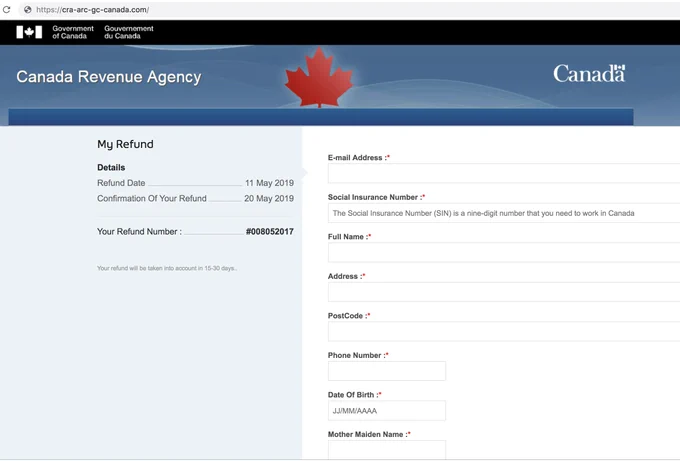This screenshot has height=461, width=680.
Task: Click the red maple leaf emblem
Action: [x=319, y=78]
